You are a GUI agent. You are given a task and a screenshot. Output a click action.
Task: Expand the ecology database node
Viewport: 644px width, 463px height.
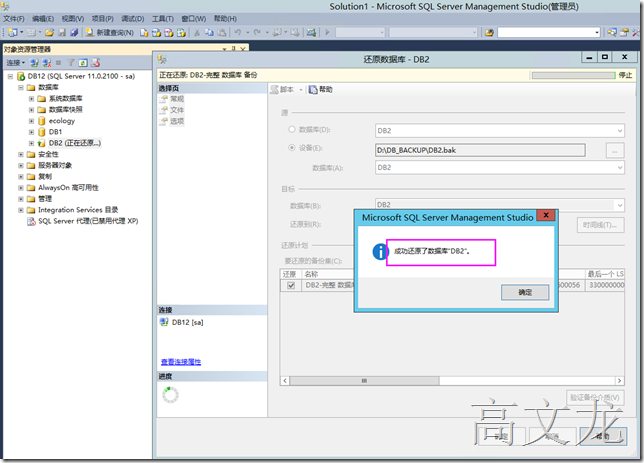31,121
